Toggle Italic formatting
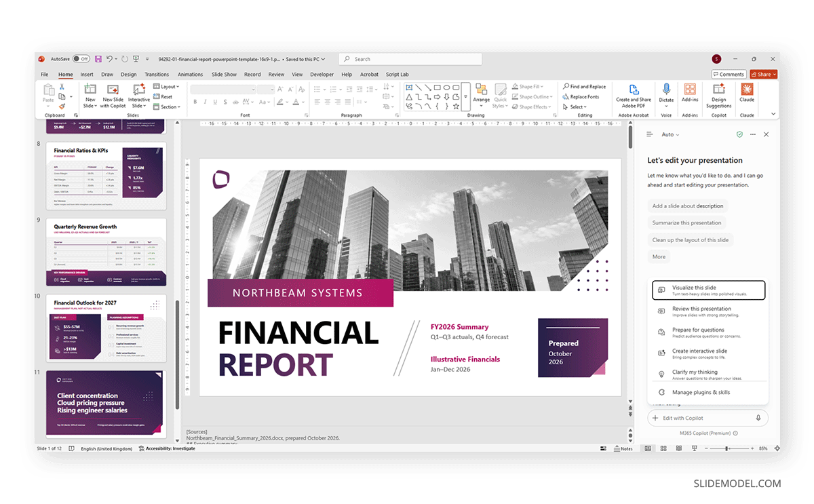Screen dimensions: 814x504 click(206, 102)
